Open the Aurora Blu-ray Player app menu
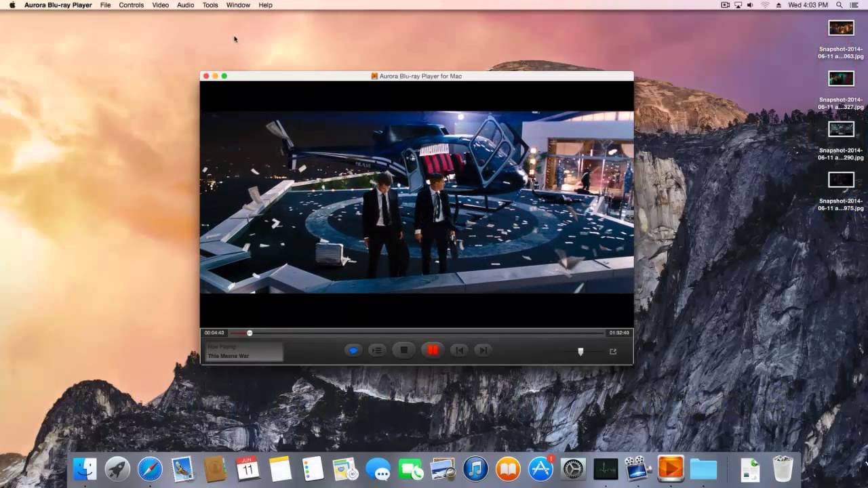The height and width of the screenshot is (488, 868). 58,5
